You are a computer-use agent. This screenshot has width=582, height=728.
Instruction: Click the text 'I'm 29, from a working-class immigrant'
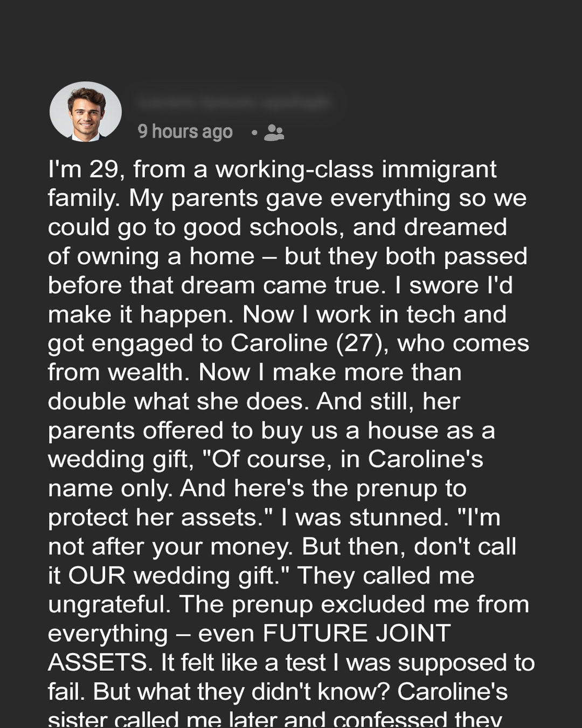(x=272, y=169)
